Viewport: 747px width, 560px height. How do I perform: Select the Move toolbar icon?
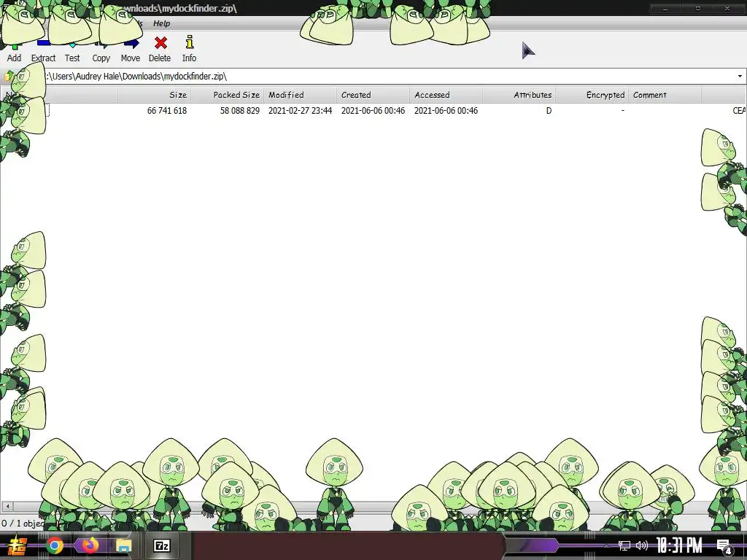tap(130, 52)
